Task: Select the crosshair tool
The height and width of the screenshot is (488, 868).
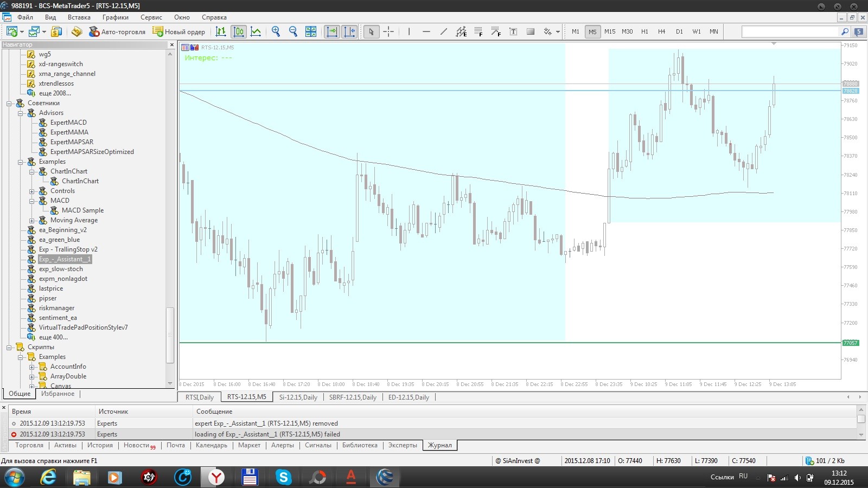Action: 388,31
